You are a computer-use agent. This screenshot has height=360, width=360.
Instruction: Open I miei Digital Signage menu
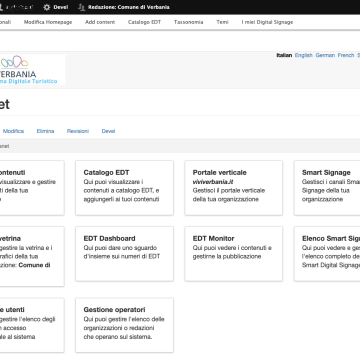click(x=267, y=22)
